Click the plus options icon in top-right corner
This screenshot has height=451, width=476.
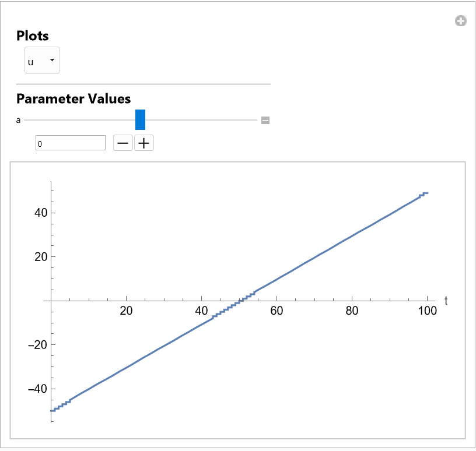click(461, 21)
